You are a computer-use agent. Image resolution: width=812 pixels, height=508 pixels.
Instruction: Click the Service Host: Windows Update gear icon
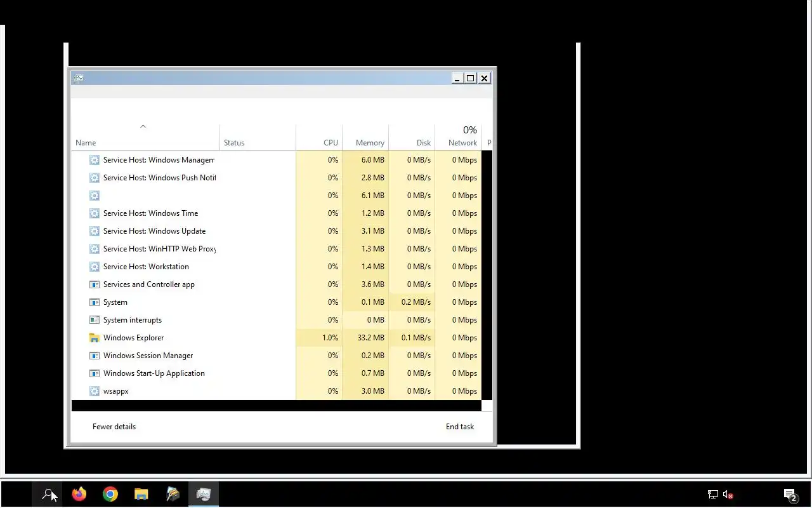(x=95, y=231)
